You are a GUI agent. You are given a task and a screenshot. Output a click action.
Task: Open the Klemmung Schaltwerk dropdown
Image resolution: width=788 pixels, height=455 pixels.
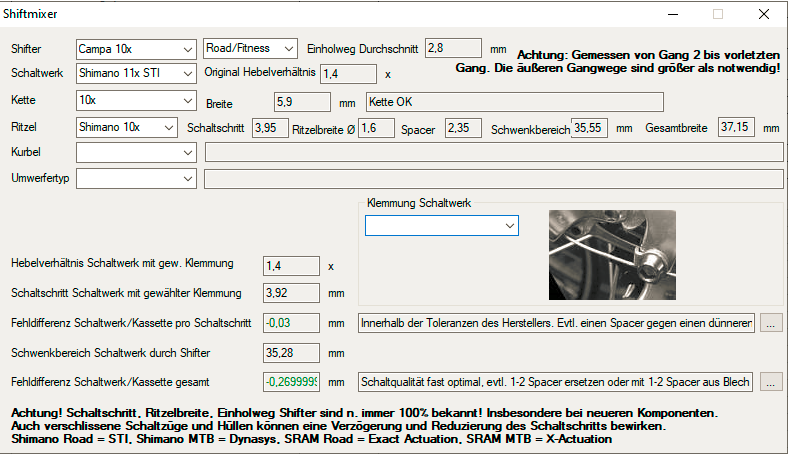pyautogui.click(x=441, y=227)
